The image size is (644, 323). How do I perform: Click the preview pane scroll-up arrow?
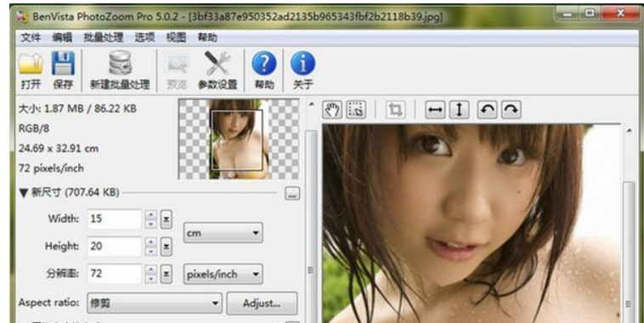click(630, 130)
